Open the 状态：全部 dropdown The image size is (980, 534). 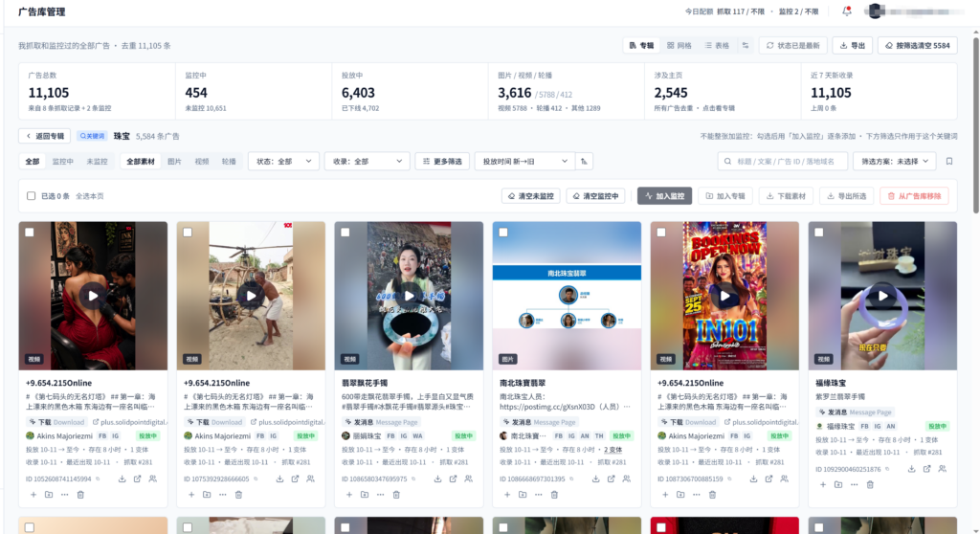pyautogui.click(x=283, y=162)
